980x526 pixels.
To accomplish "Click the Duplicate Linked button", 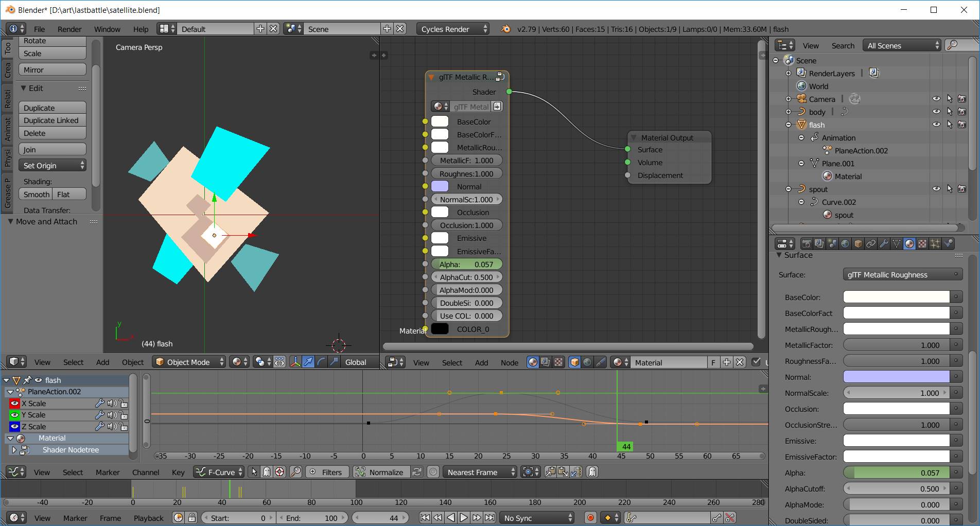I will point(52,120).
